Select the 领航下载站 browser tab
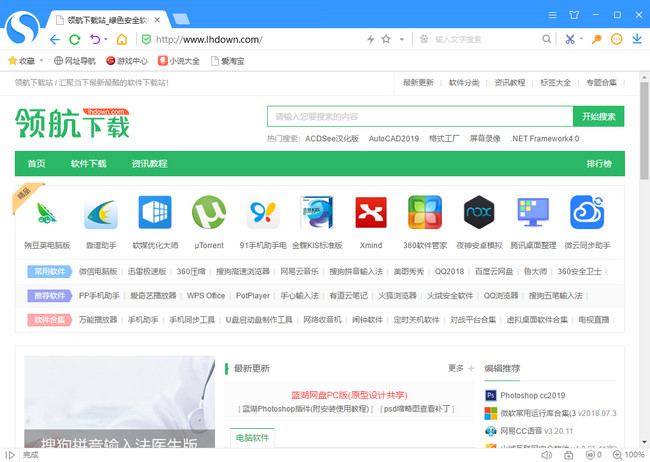This screenshot has width=650, height=462. click(x=107, y=20)
